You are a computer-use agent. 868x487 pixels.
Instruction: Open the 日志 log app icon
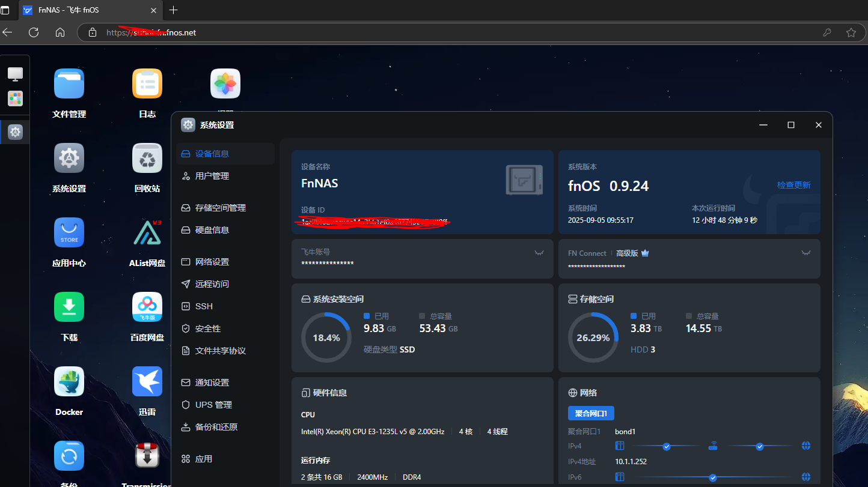[147, 84]
